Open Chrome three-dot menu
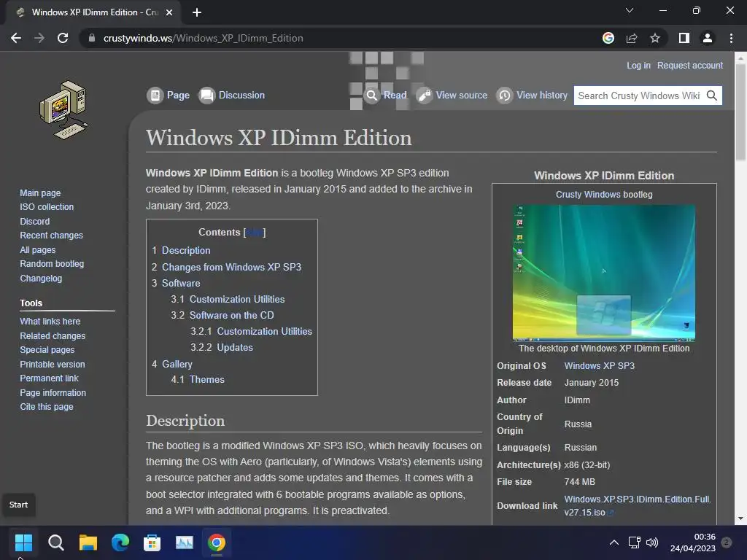 tap(731, 38)
